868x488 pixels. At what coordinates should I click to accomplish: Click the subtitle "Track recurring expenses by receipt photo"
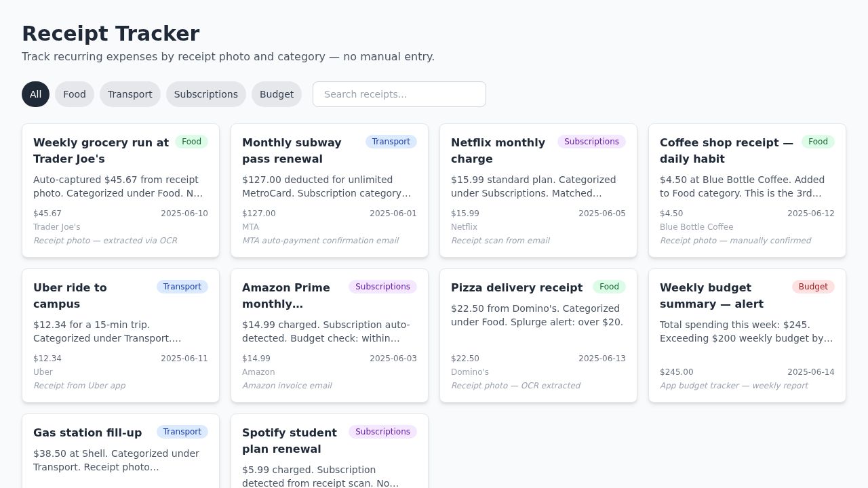click(228, 57)
